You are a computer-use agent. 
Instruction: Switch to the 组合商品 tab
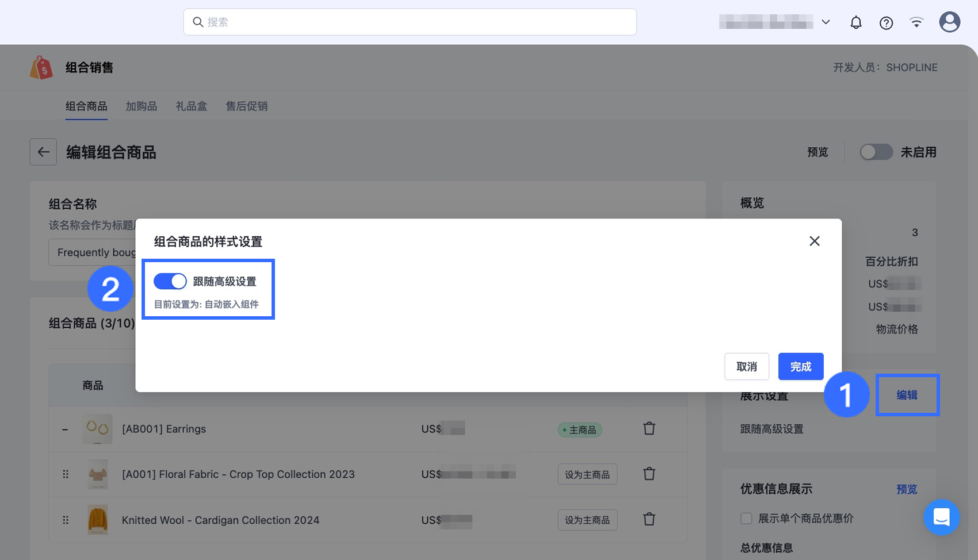click(x=86, y=106)
